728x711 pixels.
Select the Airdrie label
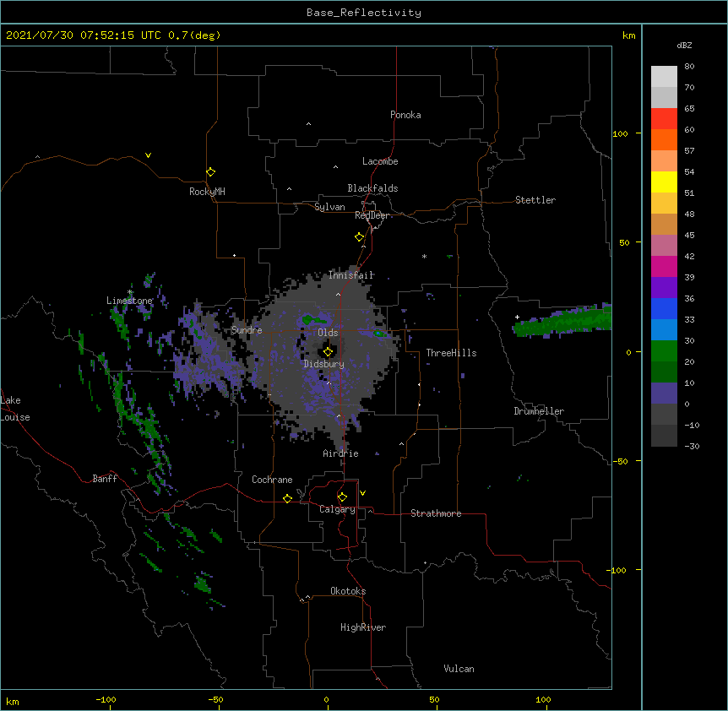[340, 453]
